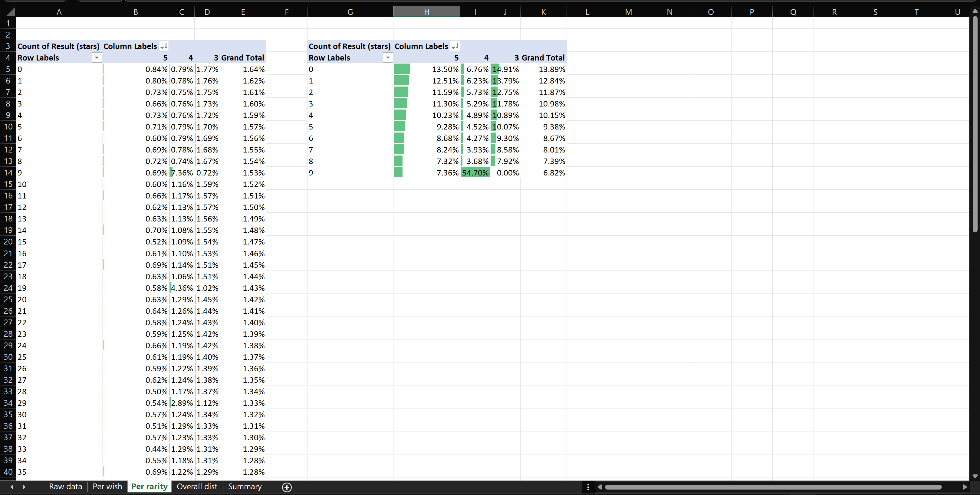
Task: Click the tab bar resize handle dots
Action: pyautogui.click(x=588, y=487)
